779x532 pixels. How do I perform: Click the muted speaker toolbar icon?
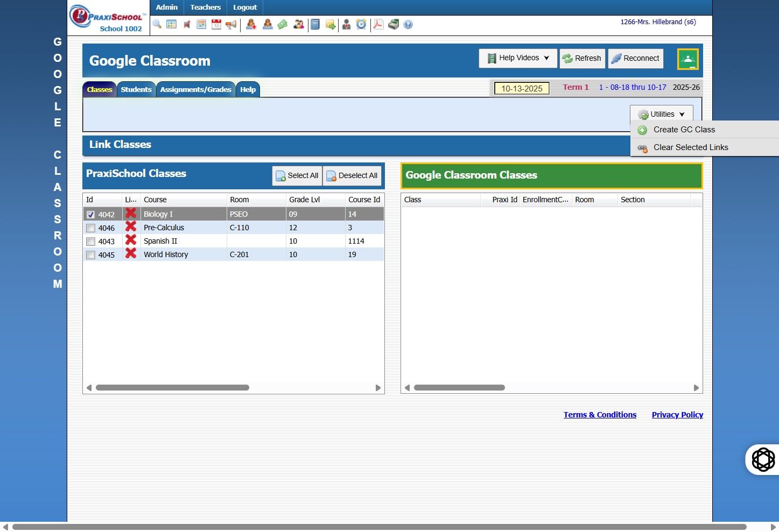[x=187, y=24]
